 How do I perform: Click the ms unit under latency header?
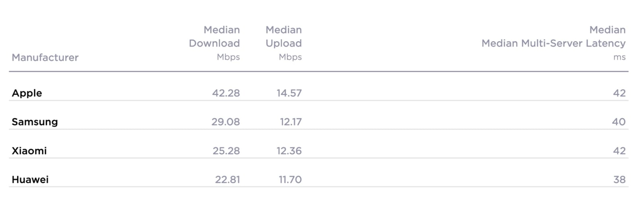(x=619, y=57)
